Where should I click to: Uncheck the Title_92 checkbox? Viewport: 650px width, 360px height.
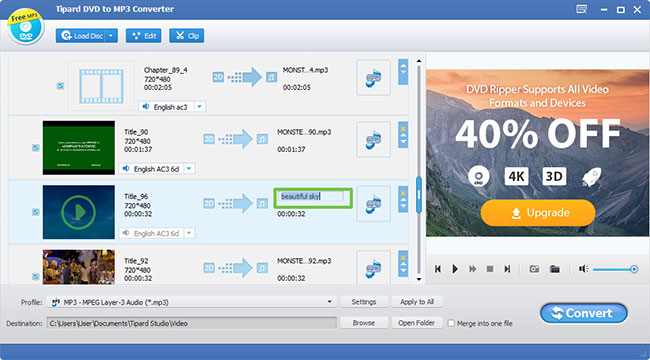pyautogui.click(x=36, y=276)
